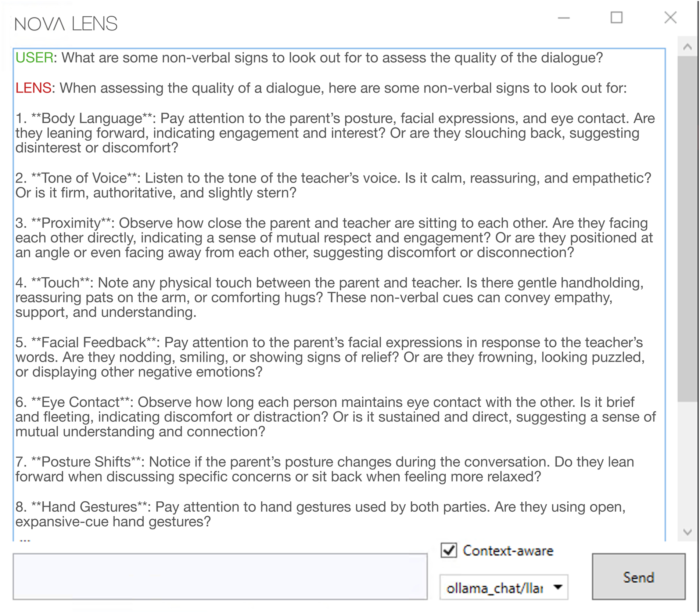
Task: Click the NOVA LENS title text
Action: click(66, 23)
